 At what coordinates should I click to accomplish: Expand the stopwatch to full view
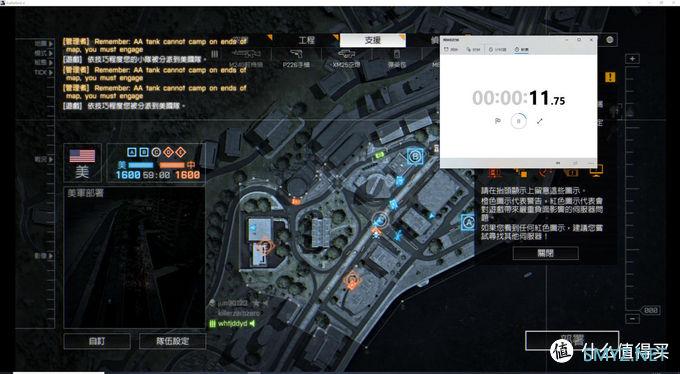[539, 121]
